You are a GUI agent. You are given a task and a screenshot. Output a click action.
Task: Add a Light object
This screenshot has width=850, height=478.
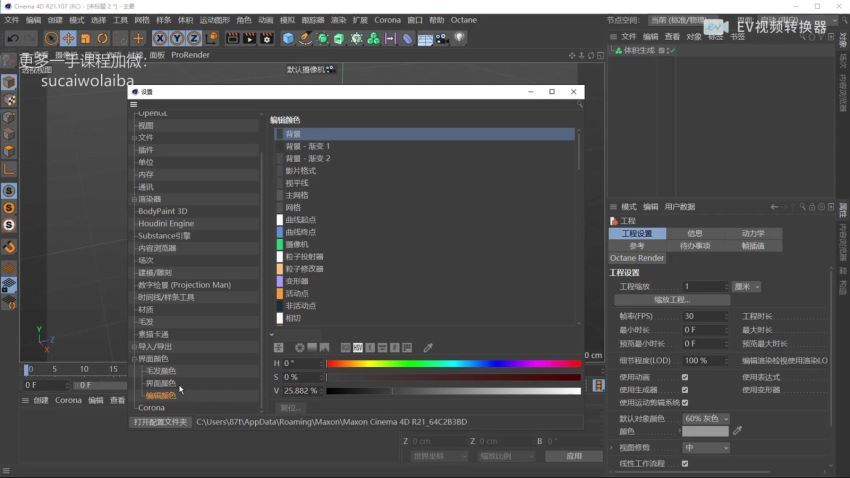click(x=459, y=38)
